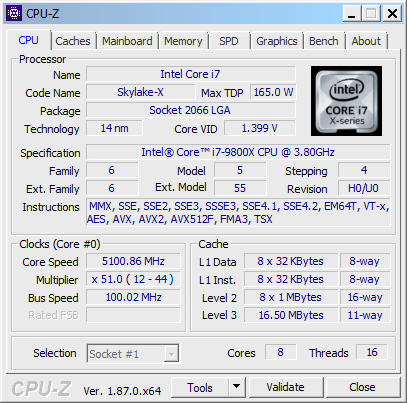Click the Instructions list field

tap(238, 213)
